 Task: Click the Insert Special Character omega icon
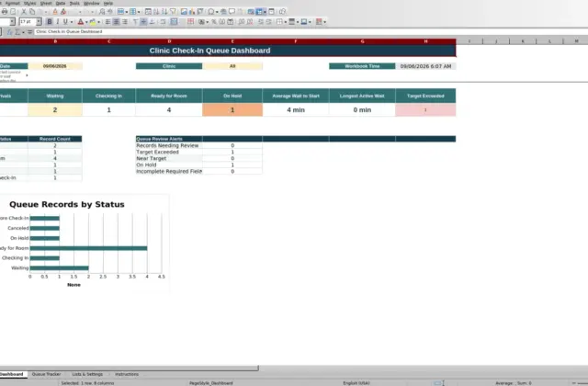[x=211, y=12]
